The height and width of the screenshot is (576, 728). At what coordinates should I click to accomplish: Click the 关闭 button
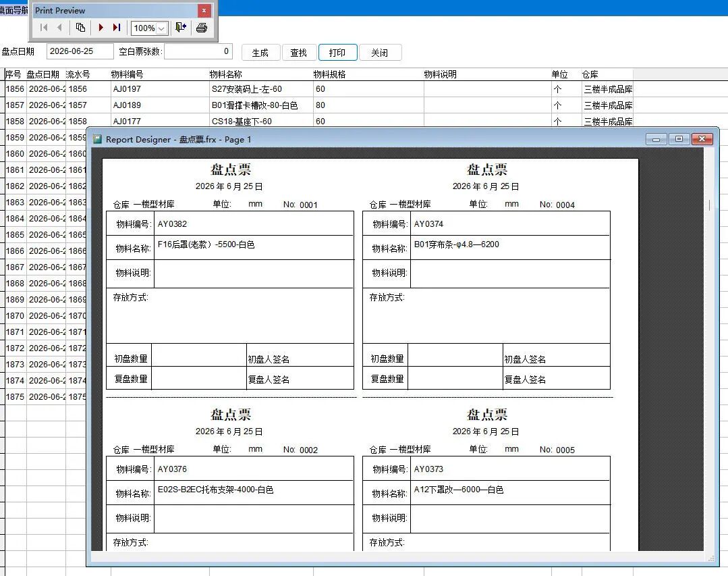coord(380,53)
